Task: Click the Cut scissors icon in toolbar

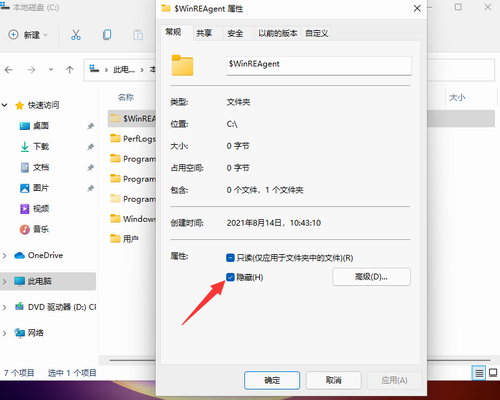Action: (x=76, y=35)
